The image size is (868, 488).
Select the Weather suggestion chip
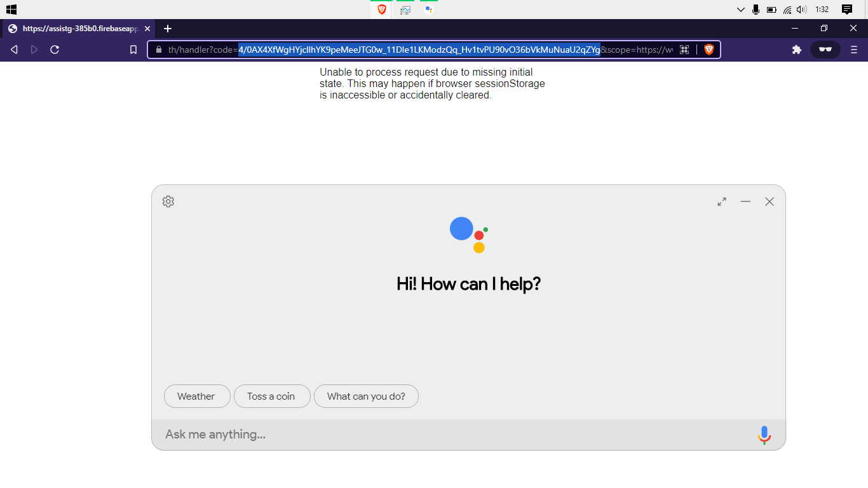[197, 396]
